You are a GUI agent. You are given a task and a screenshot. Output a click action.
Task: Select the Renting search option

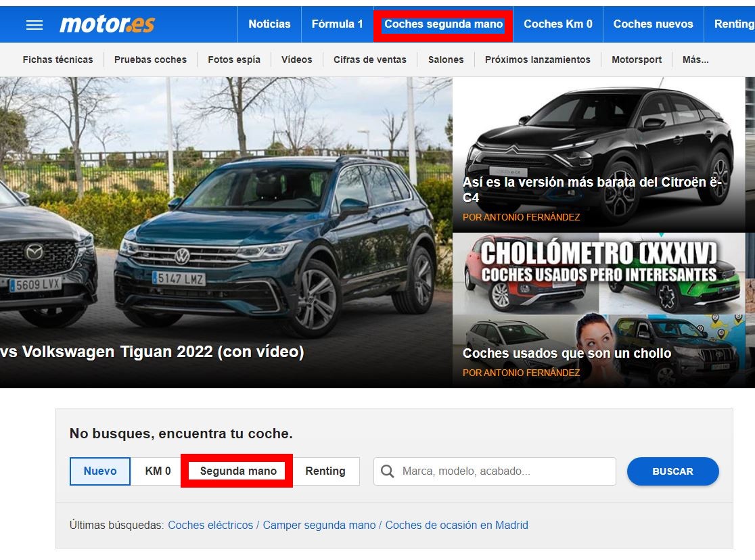pos(325,471)
